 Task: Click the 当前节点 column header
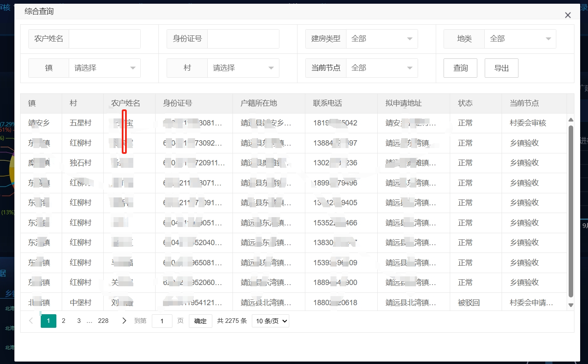[x=534, y=103]
